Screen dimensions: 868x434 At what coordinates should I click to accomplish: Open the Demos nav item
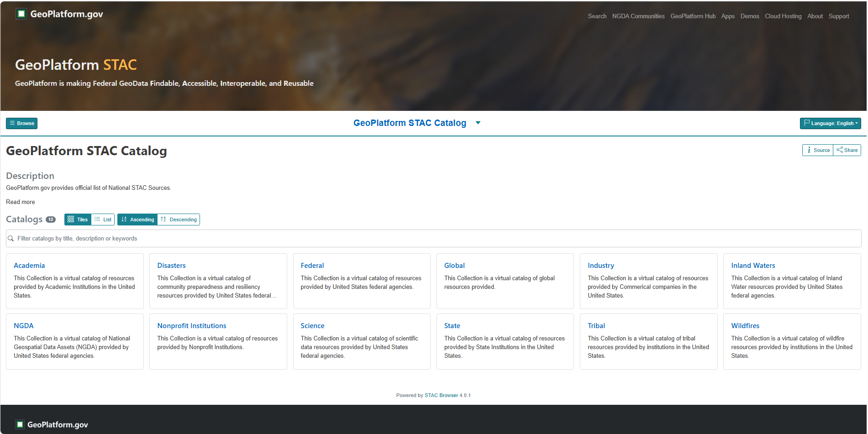(x=750, y=16)
